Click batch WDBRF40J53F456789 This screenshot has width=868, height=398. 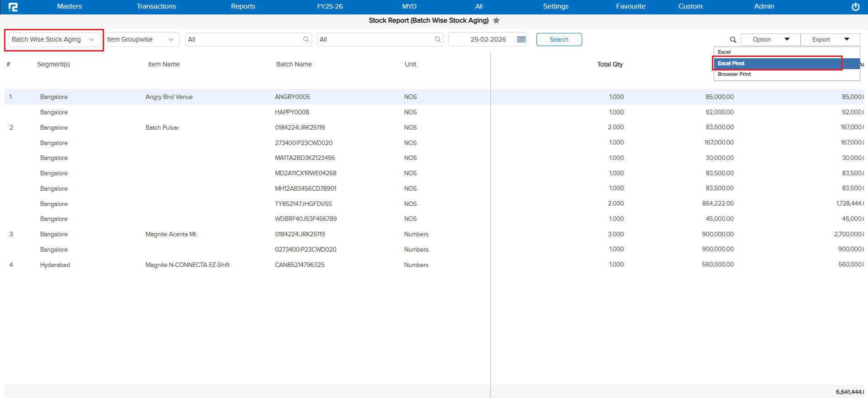pos(306,219)
